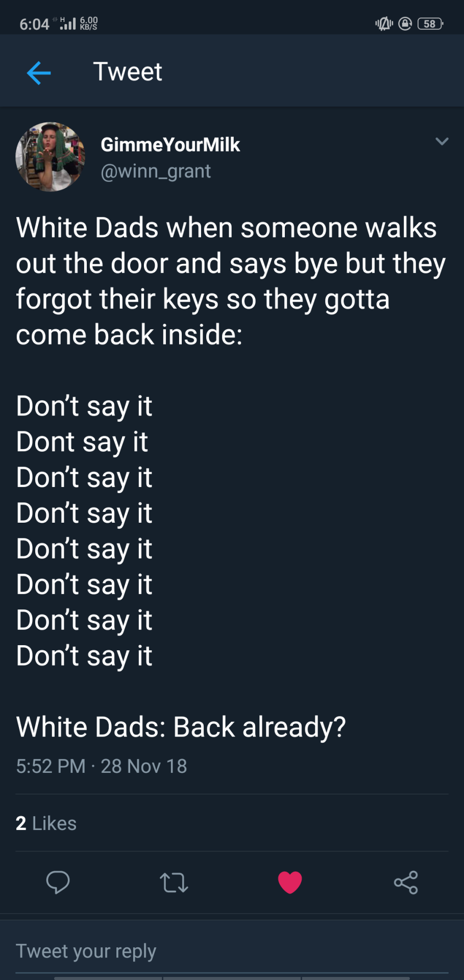The height and width of the screenshot is (980, 464).
Task: Tap the signal strength status icon
Action: 67,23
